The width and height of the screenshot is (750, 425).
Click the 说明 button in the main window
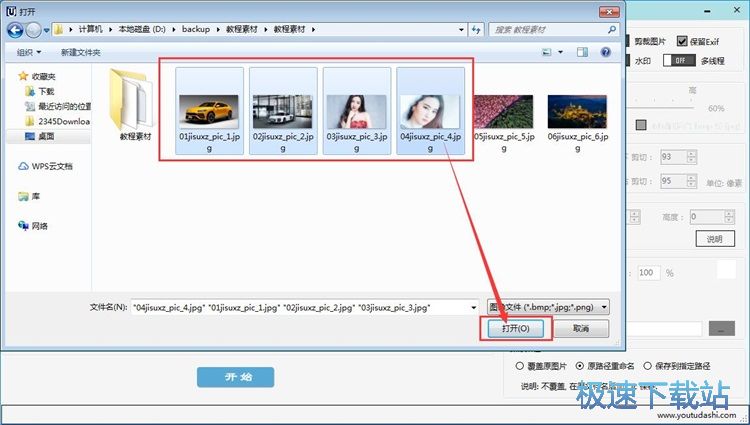coord(715,239)
